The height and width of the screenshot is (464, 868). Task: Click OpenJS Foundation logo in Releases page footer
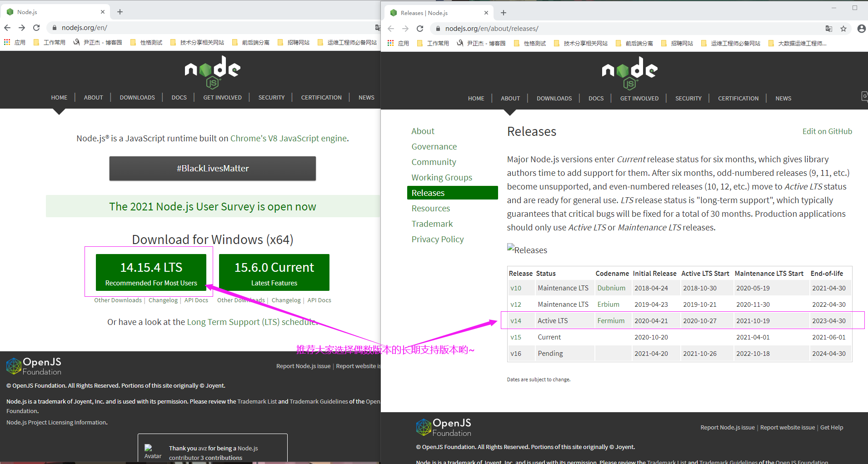[444, 427]
